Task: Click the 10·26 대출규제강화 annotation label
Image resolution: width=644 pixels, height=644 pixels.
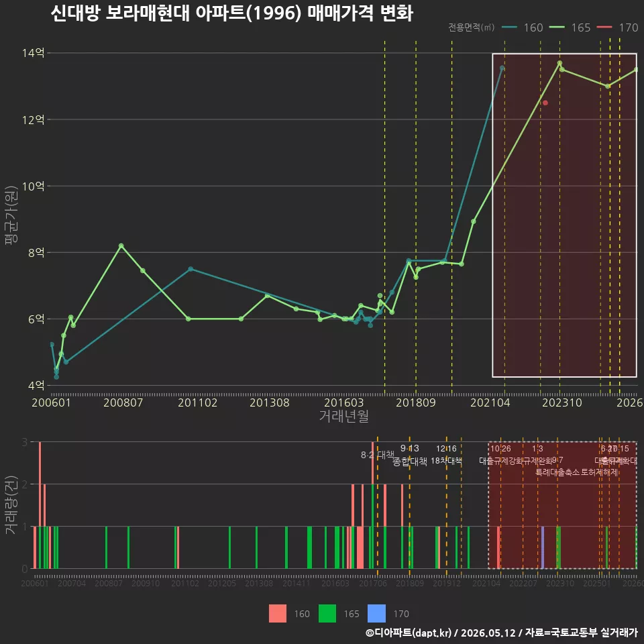Action: pyautogui.click(x=501, y=455)
